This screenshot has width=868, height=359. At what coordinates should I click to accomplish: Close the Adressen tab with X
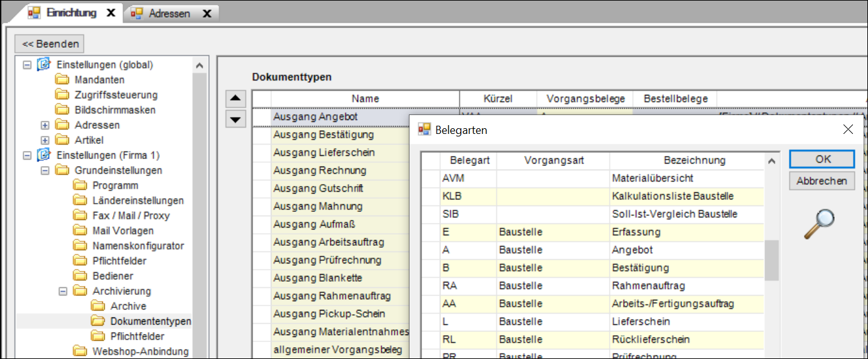(206, 13)
